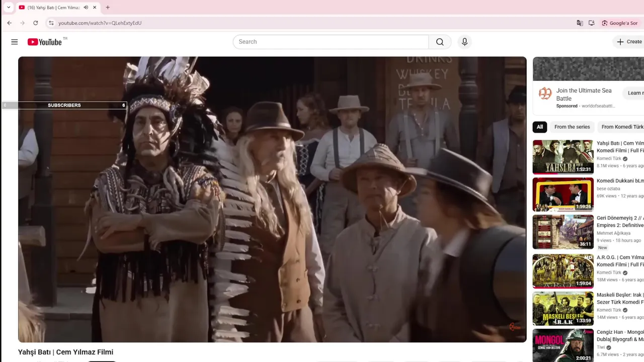This screenshot has height=362, width=644.
Task: Open the Komedi Dukkani video title
Action: 620,181
